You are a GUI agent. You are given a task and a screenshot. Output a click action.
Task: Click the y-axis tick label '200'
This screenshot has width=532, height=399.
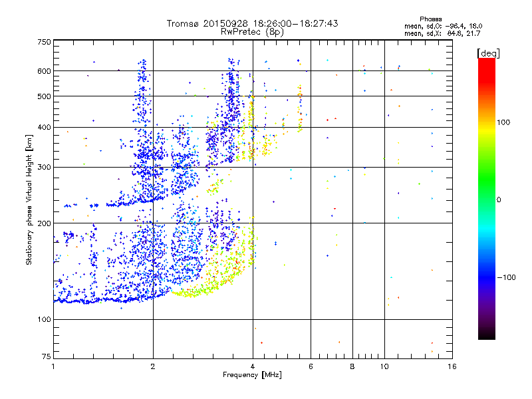point(44,223)
